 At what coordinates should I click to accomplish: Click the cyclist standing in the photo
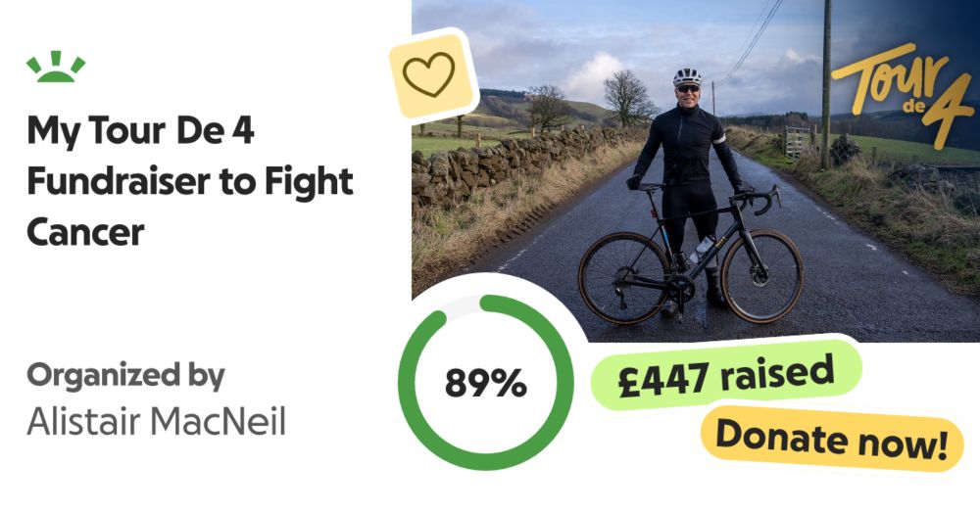688,187
